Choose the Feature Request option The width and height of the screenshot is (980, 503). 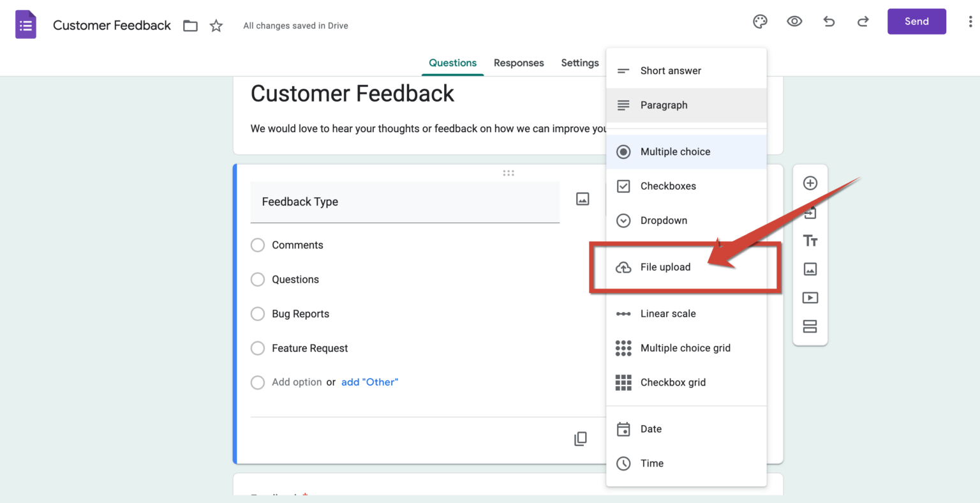tap(258, 348)
